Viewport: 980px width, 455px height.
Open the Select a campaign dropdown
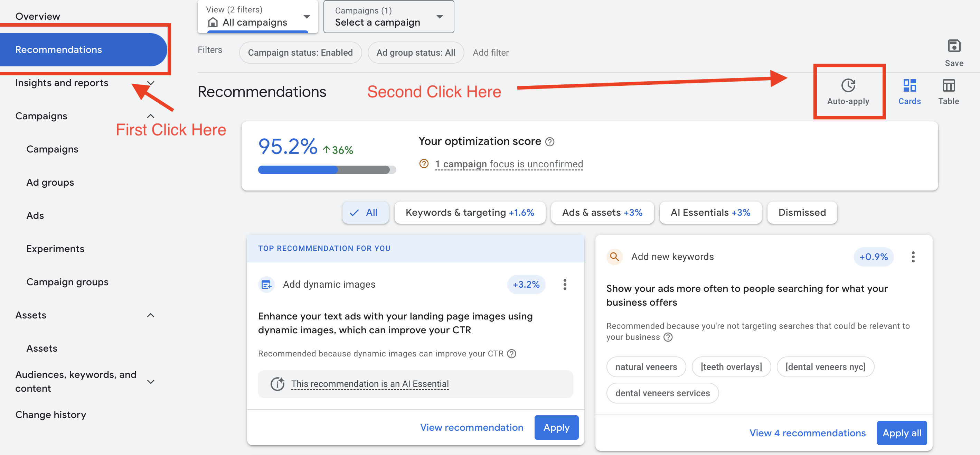388,17
